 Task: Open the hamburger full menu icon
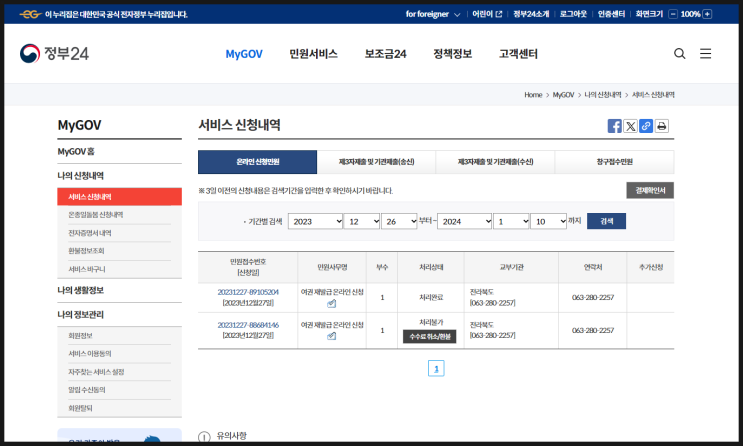pyautogui.click(x=706, y=54)
